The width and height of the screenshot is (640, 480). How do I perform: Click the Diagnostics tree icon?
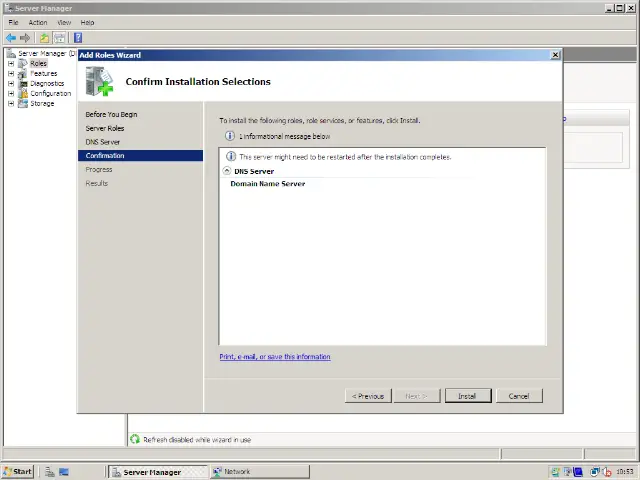(x=23, y=84)
